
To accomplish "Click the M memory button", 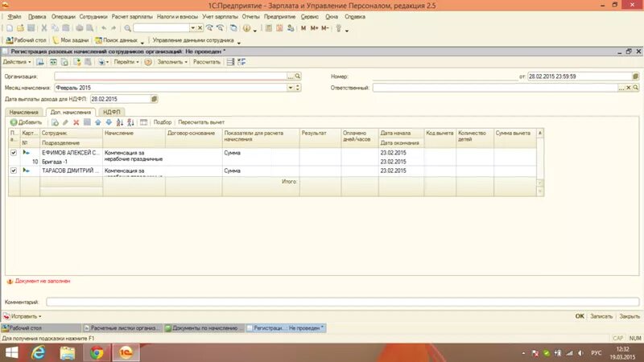I will pos(303,28).
